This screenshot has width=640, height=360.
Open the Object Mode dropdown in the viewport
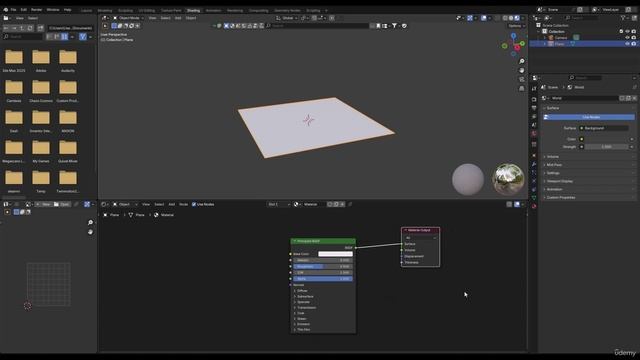click(128, 18)
